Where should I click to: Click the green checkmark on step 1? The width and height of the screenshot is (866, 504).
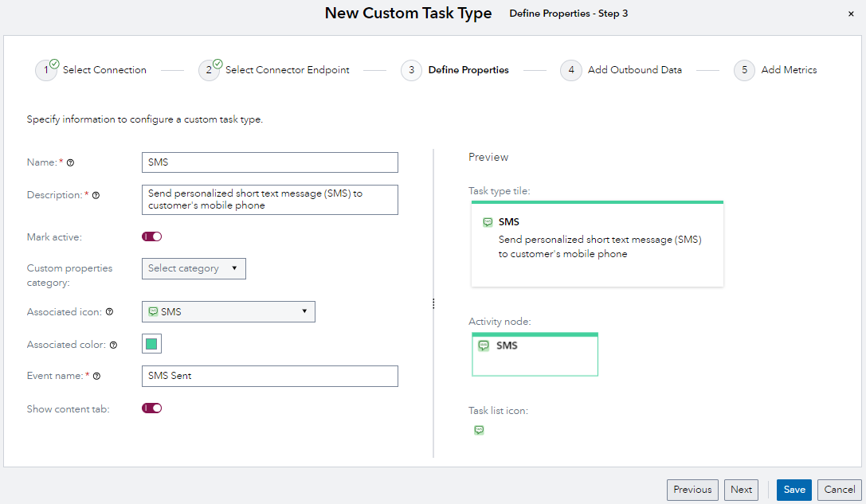[x=53, y=63]
